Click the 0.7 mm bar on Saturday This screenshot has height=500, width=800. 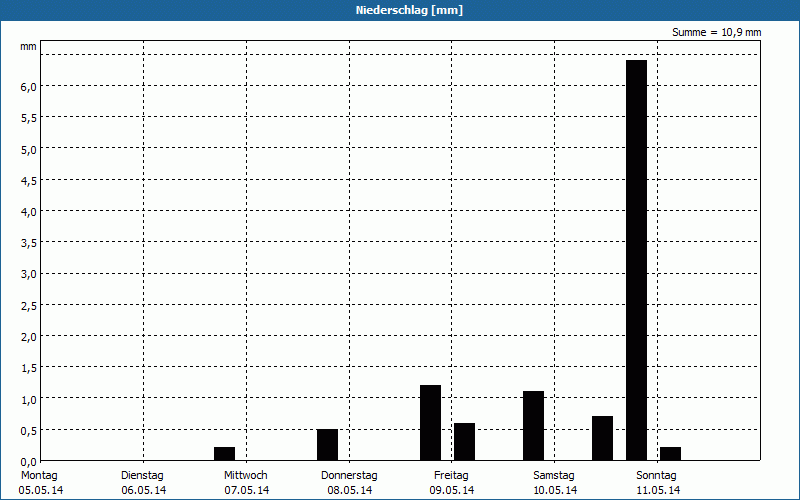[x=603, y=438]
